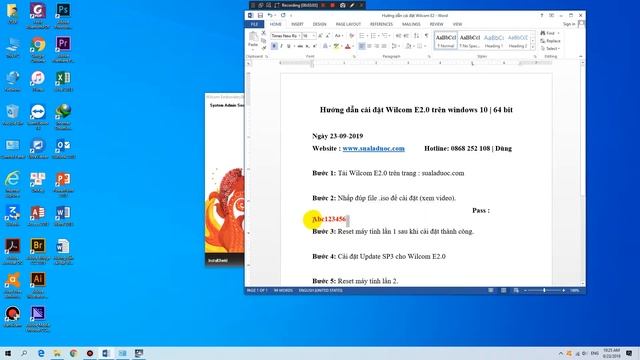Show paragraph marks

pyautogui.click(x=427, y=36)
